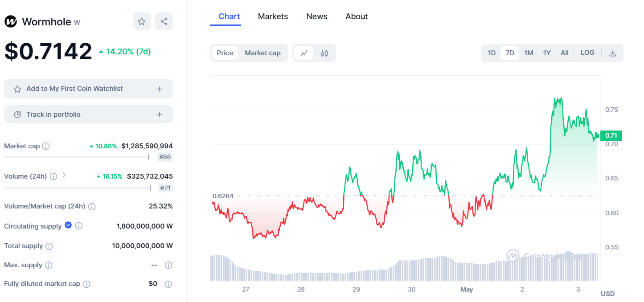Select the Price chart toggle
The height and width of the screenshot is (302, 644).
pos(225,53)
